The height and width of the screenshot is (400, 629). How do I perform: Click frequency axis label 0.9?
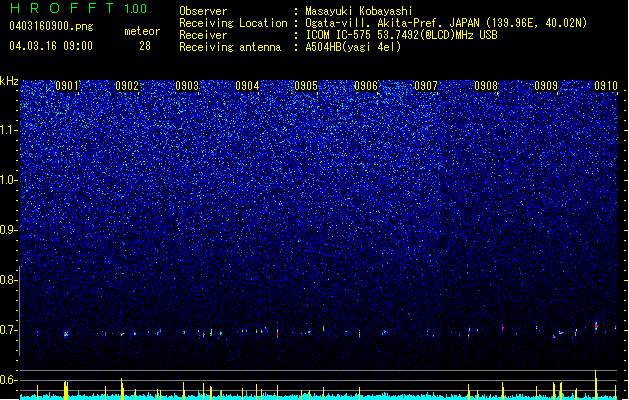8,230
